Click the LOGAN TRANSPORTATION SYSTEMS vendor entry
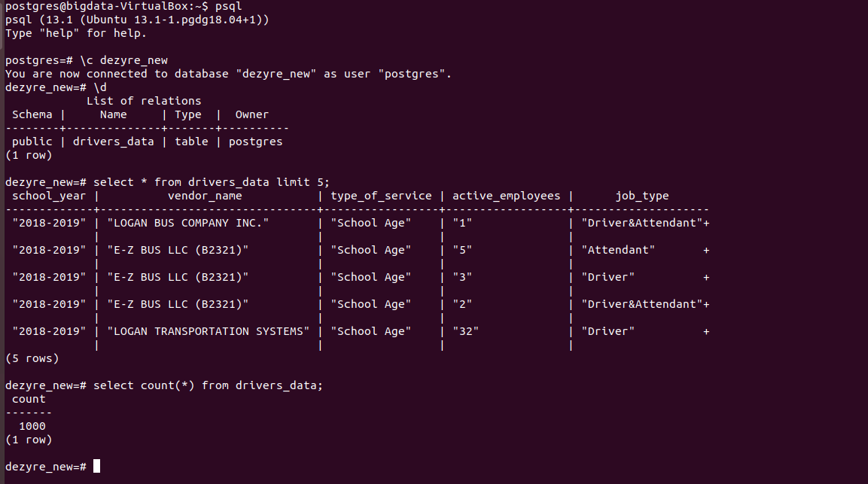868x484 pixels. tap(209, 331)
